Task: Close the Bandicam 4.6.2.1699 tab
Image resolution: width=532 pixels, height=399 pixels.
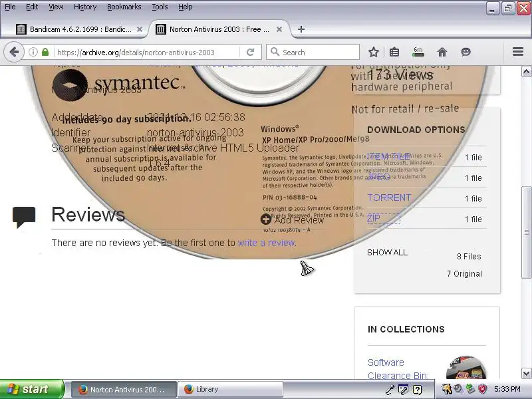Action: 140,29
